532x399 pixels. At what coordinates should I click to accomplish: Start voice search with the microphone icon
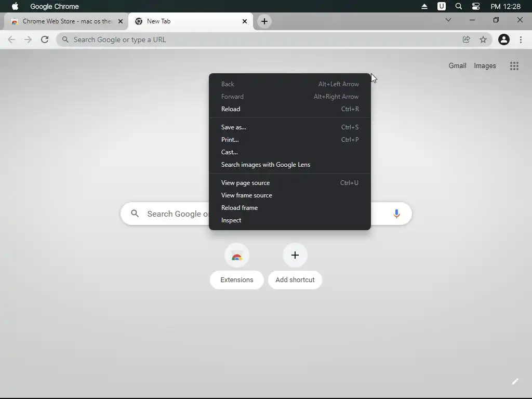pyautogui.click(x=396, y=214)
